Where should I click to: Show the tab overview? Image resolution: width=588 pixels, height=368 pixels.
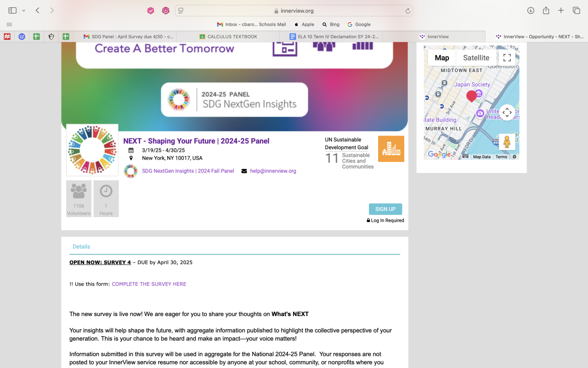click(x=576, y=11)
